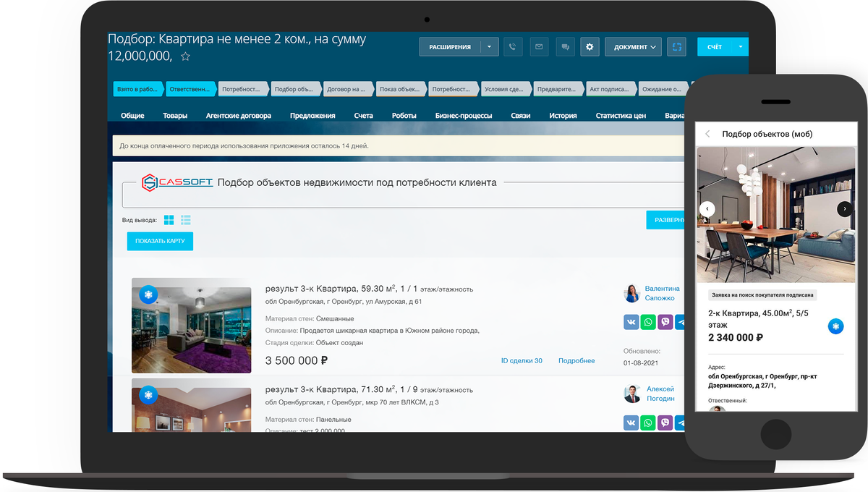Viewport: 868px width, 492px height.
Task: Open dropdown arrow next to Расширения
Action: tap(489, 47)
